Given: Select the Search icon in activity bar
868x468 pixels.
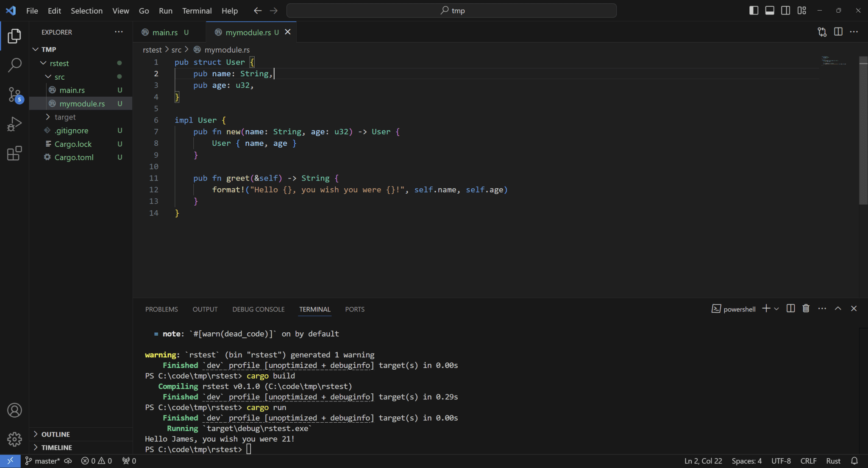Looking at the screenshot, I should [15, 65].
